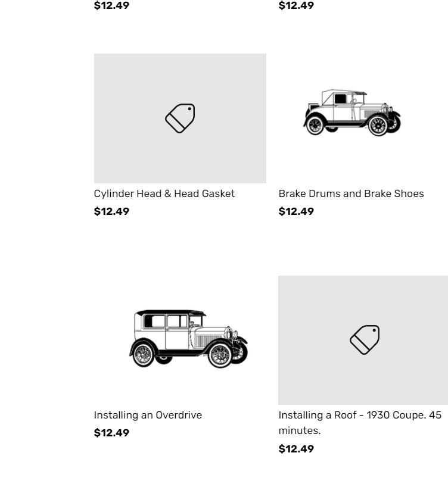This screenshot has height=484, width=448.
Task: Click the front wheel of the Overdrive sedan image
Action: tap(220, 355)
